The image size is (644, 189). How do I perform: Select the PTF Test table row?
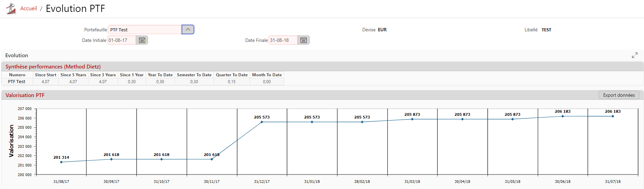(x=17, y=82)
